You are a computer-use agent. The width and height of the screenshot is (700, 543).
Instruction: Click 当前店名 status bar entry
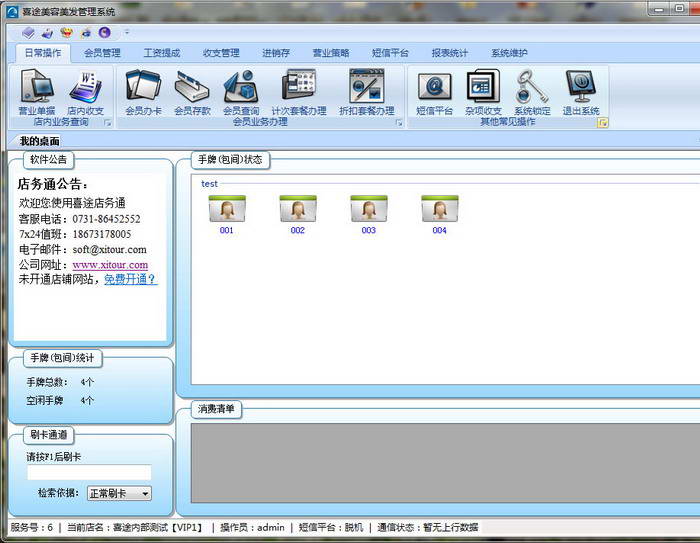[135, 527]
